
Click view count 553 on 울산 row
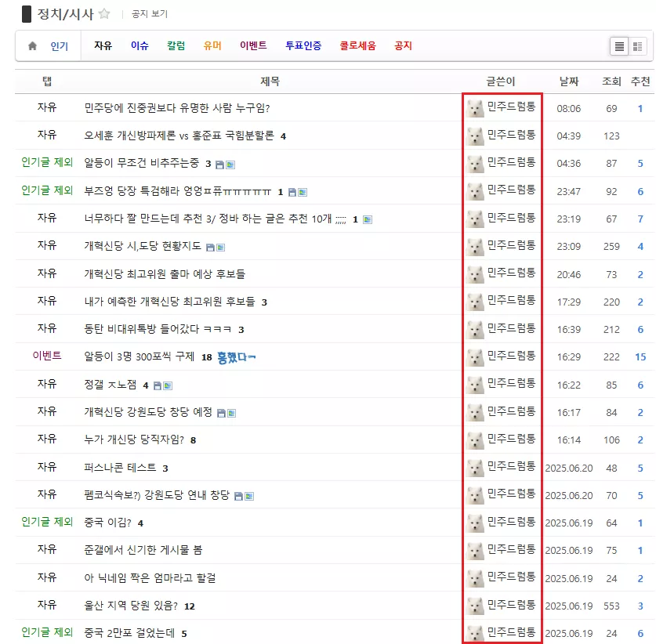pyautogui.click(x=611, y=606)
